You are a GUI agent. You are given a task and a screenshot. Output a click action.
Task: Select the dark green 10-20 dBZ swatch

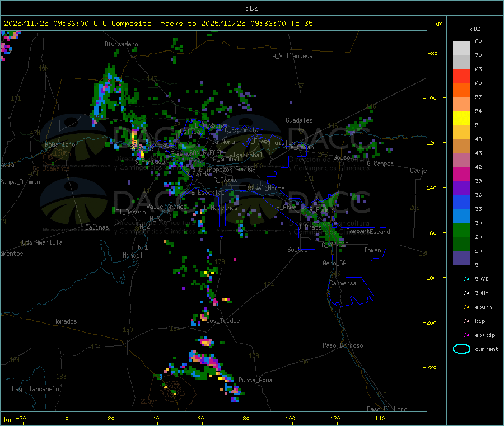point(461,244)
